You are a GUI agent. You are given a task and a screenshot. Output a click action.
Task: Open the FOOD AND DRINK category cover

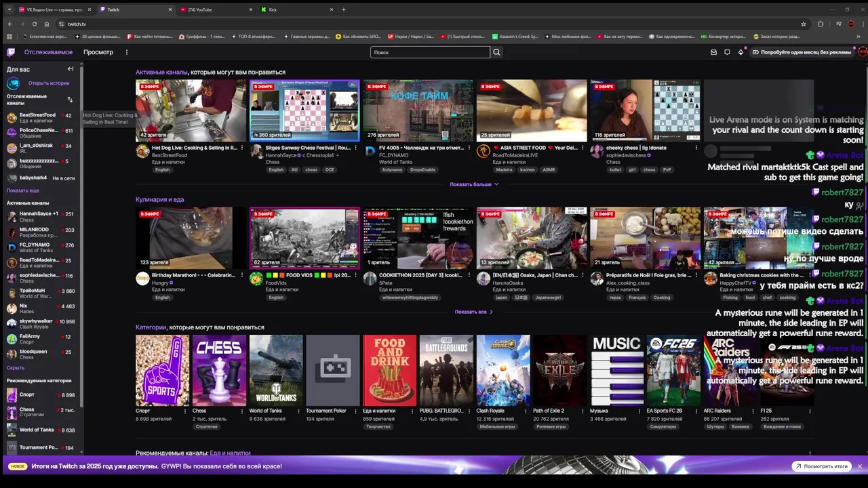[389, 370]
